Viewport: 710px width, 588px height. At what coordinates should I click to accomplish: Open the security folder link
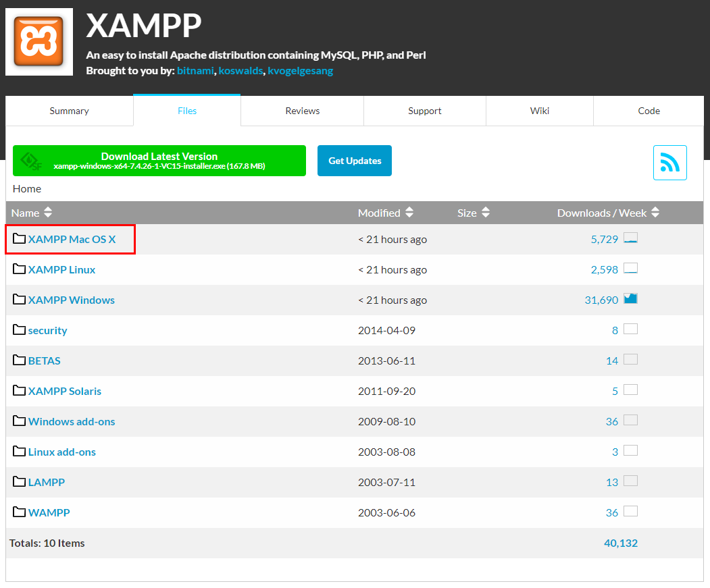[47, 330]
